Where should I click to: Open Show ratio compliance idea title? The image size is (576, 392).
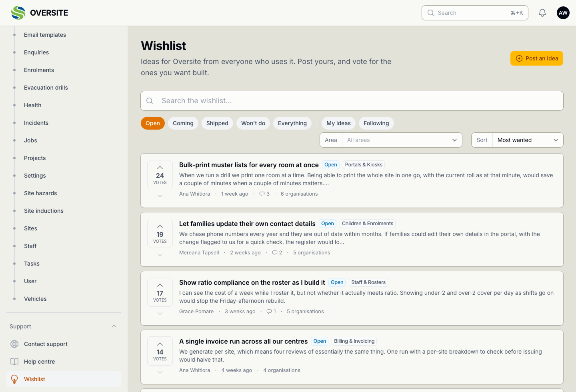tap(252, 282)
